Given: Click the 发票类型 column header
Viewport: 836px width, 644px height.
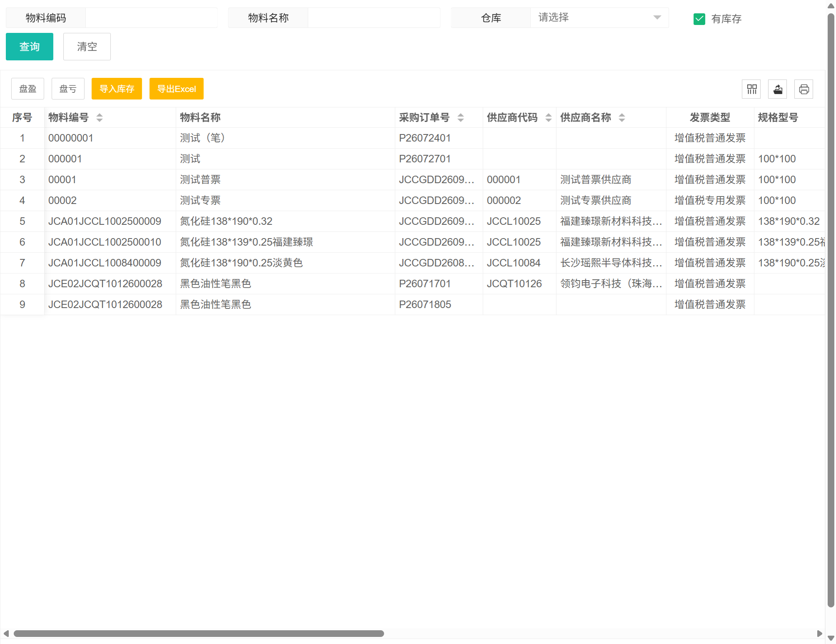Looking at the screenshot, I should pyautogui.click(x=710, y=117).
